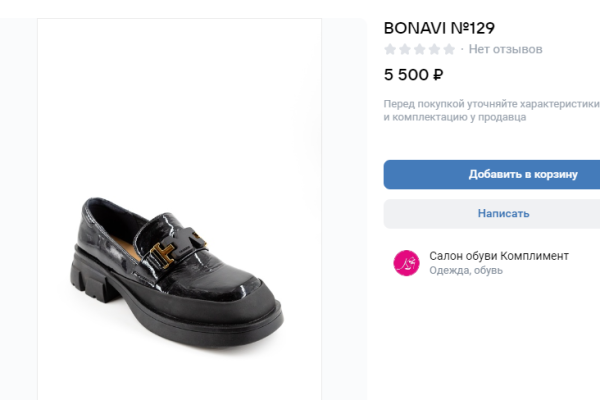Click the BONAVI №129 product title
The height and width of the screenshot is (400, 600).
[439, 28]
